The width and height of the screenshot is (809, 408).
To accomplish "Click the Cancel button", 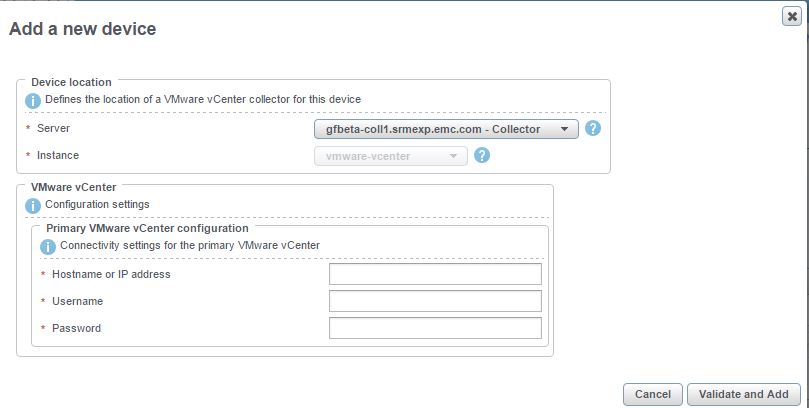I will coord(653,395).
